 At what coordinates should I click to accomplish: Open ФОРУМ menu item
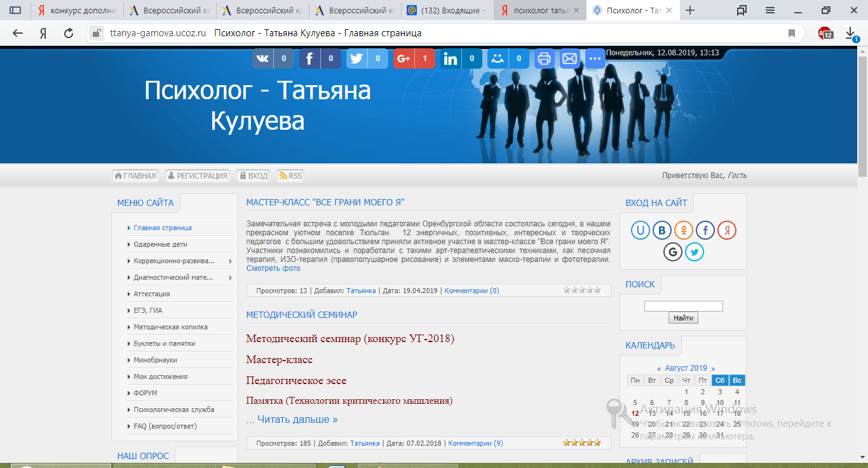click(146, 393)
